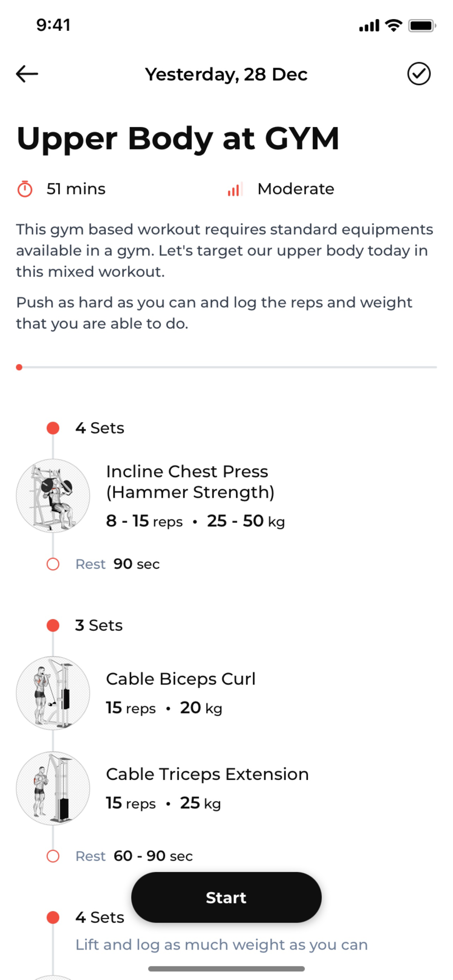Open Cable Biceps Curl exercise image
The width and height of the screenshot is (453, 980).
click(x=53, y=693)
